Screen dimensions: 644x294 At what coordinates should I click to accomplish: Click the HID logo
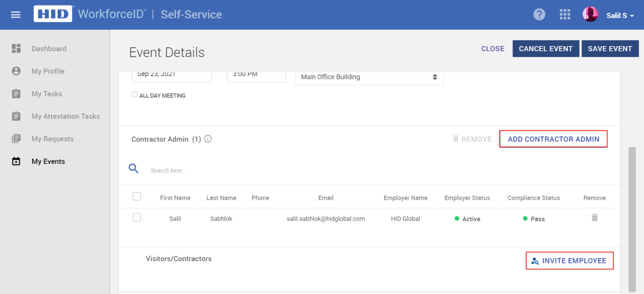coord(53,14)
